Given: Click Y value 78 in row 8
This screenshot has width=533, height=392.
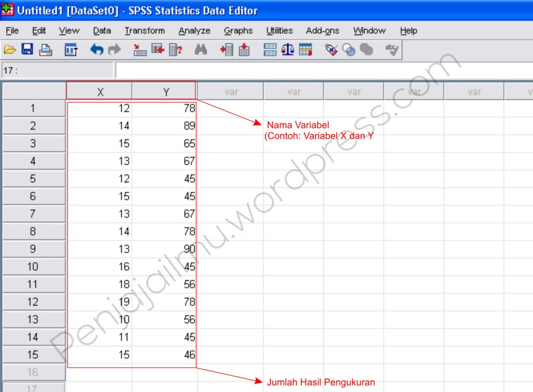Looking at the screenshot, I should click(x=164, y=231).
